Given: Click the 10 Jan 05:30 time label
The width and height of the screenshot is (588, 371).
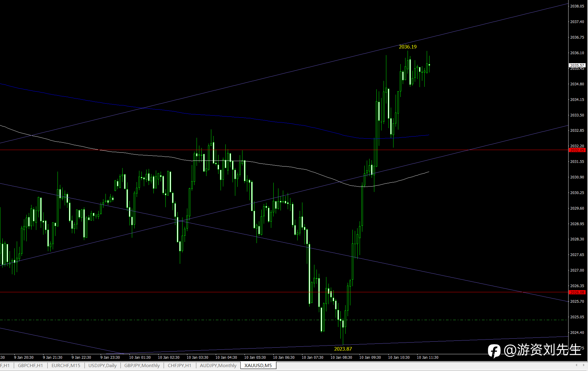Looking at the screenshot, I should coord(255,357).
